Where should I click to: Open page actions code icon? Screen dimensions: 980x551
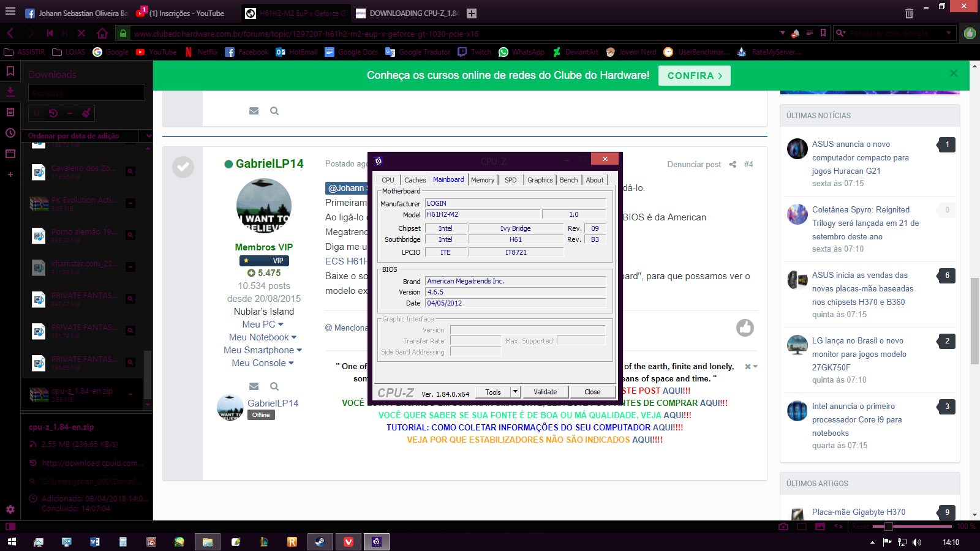click(839, 527)
